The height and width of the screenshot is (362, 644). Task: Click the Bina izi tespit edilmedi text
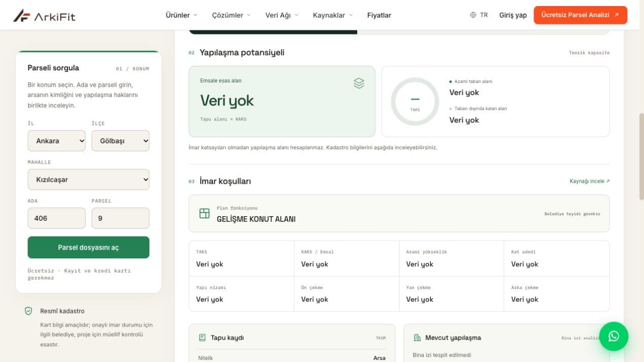[x=442, y=355]
